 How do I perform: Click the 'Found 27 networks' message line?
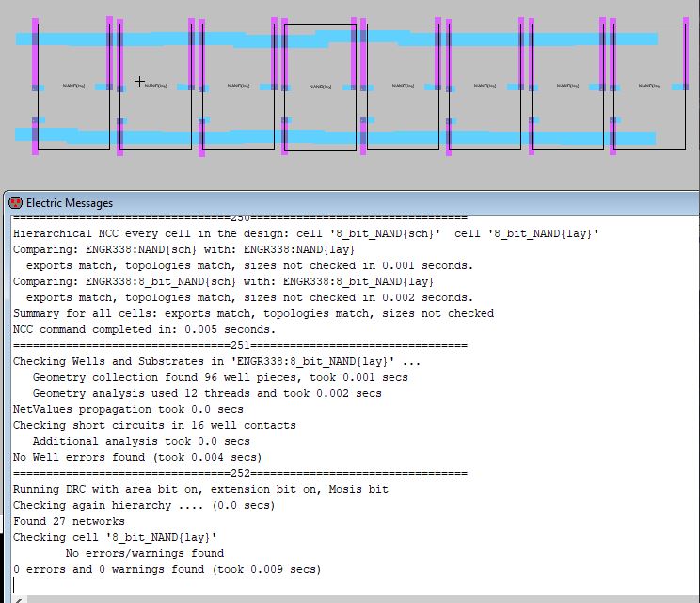(x=69, y=521)
